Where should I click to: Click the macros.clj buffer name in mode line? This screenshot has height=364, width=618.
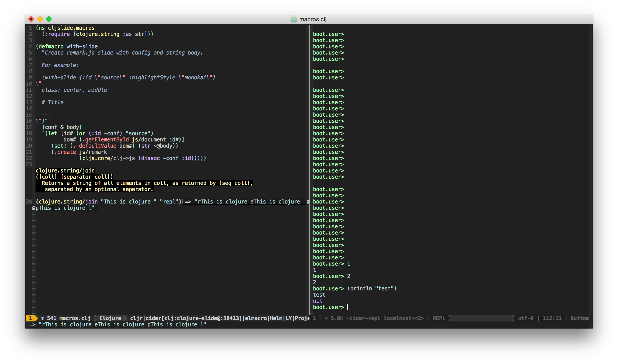75,318
